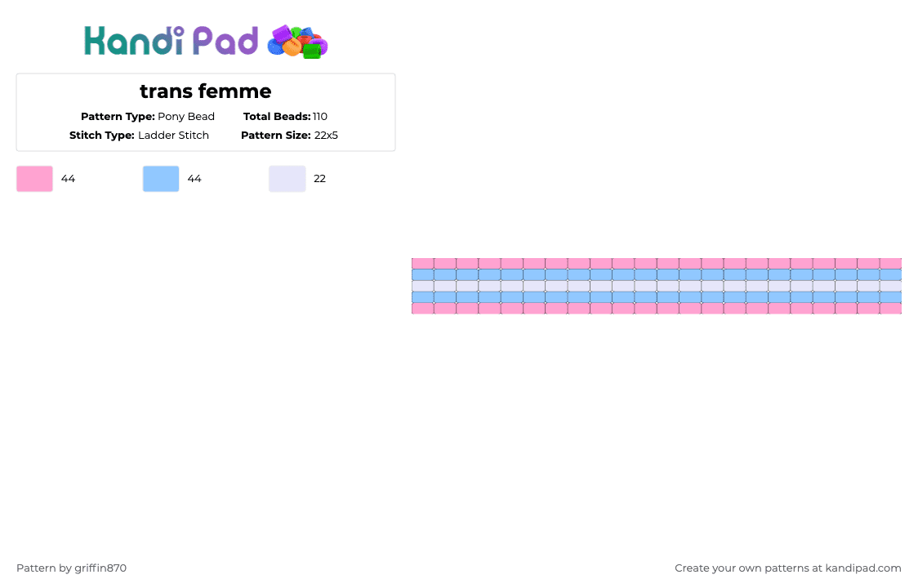Click 'Create your own patterns at kandipad.com'
This screenshot has width=918, height=588.
788,568
